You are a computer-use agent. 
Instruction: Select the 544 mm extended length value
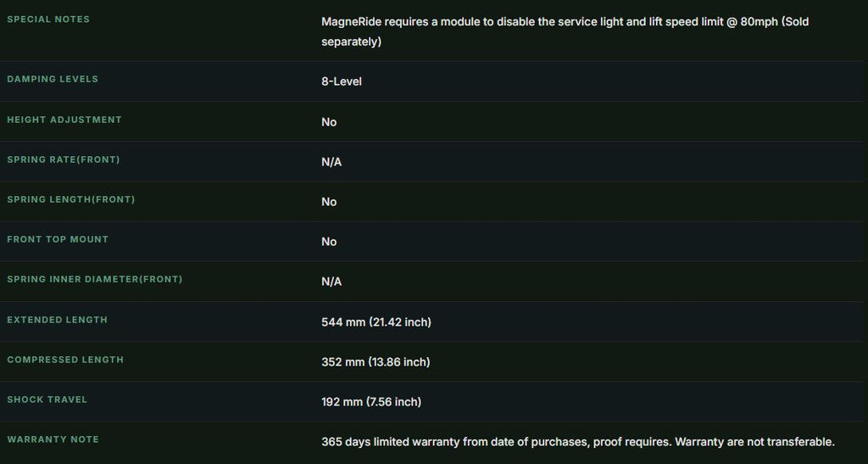point(376,321)
